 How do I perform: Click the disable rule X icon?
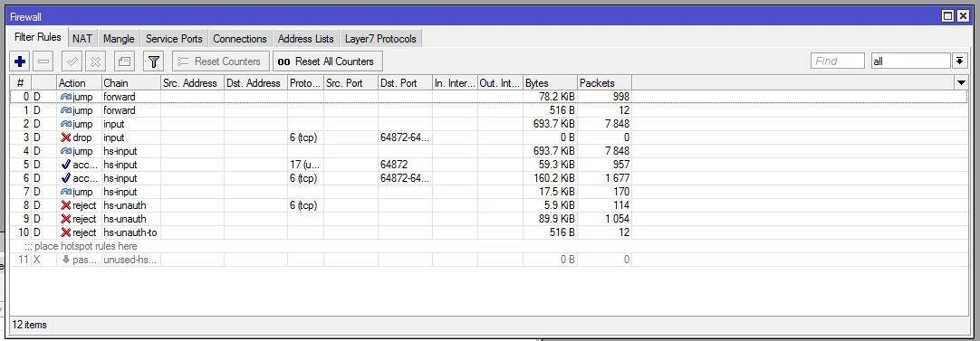[95, 62]
